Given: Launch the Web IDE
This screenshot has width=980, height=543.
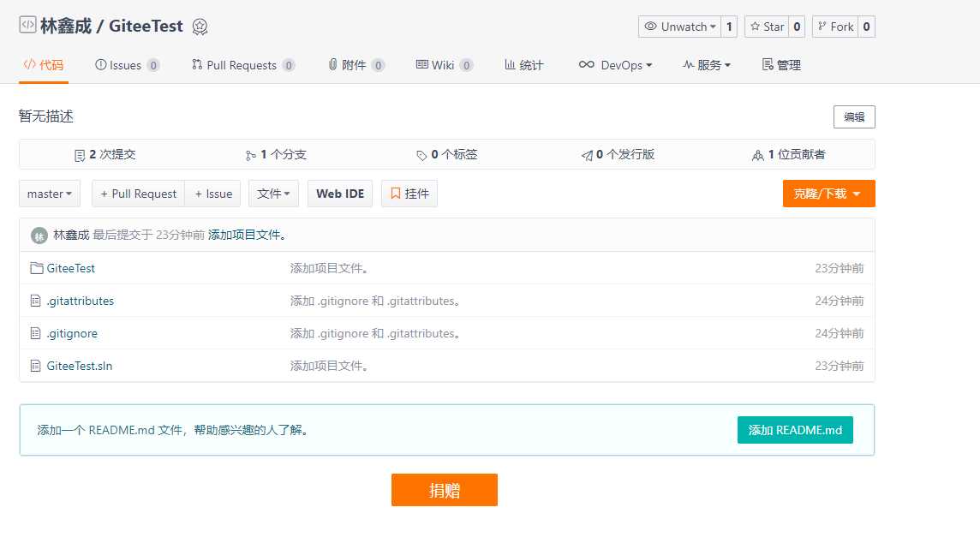Looking at the screenshot, I should click(x=340, y=194).
